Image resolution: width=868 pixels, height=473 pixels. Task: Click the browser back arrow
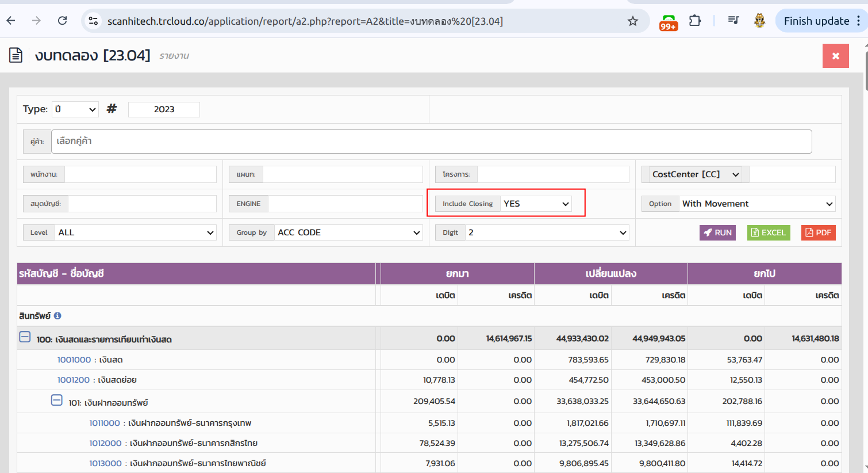[x=11, y=21]
